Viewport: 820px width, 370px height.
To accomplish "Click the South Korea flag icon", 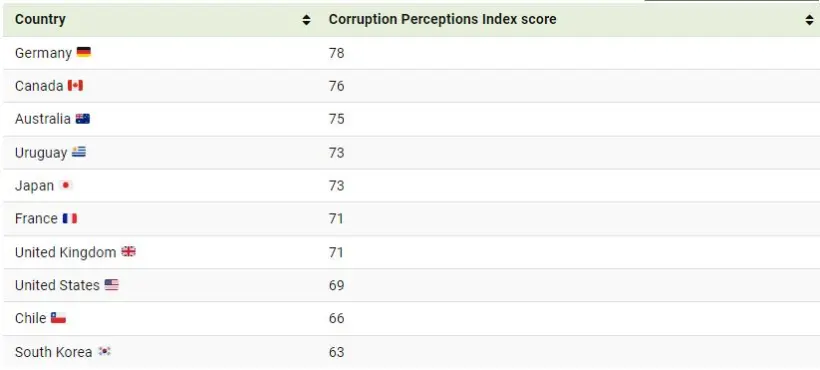I will click(x=105, y=351).
